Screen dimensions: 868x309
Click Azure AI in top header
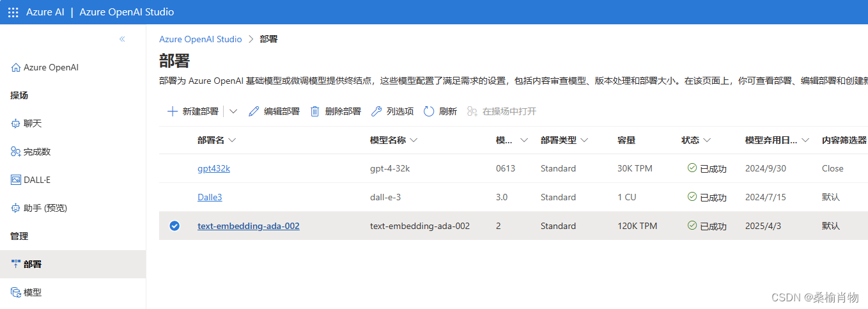click(44, 12)
